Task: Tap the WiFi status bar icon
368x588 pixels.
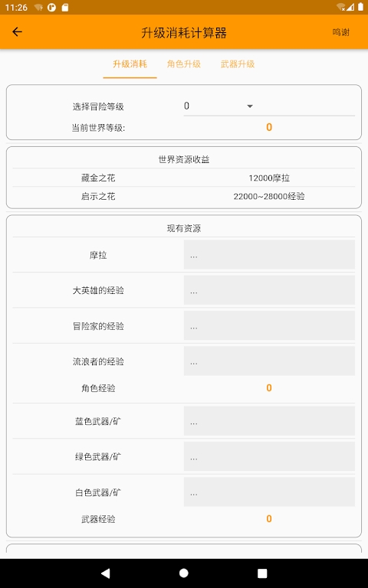Action: (x=341, y=7)
